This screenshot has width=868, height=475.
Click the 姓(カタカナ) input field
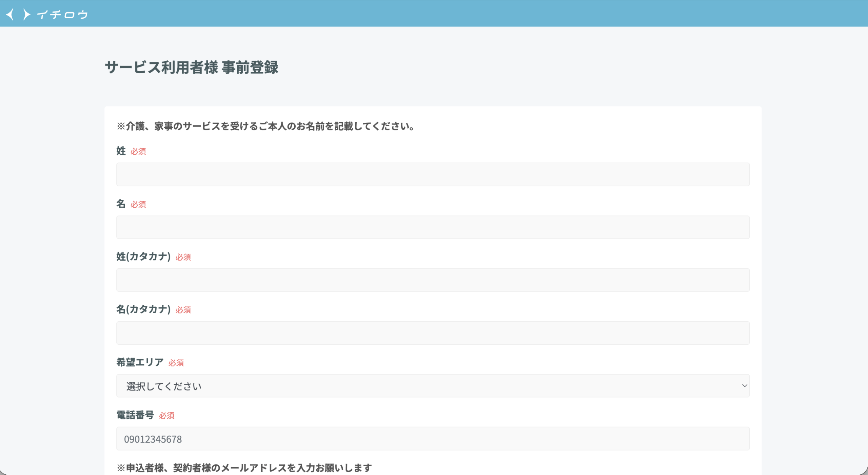click(x=433, y=280)
